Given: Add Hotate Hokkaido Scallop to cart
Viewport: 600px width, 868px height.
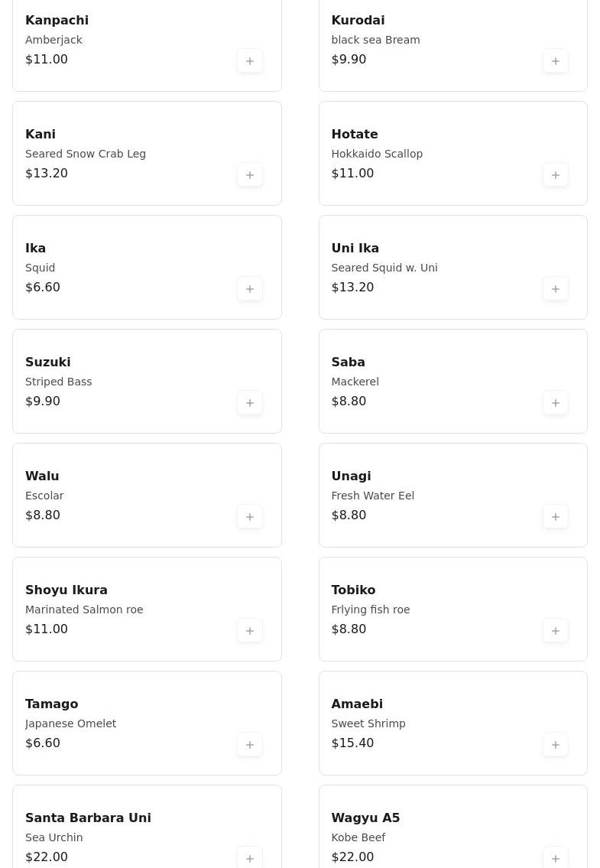Looking at the screenshot, I should [556, 175].
